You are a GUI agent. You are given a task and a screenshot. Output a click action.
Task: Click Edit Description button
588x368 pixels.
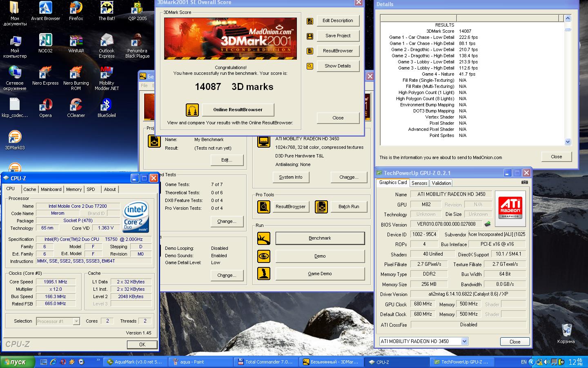(x=338, y=21)
